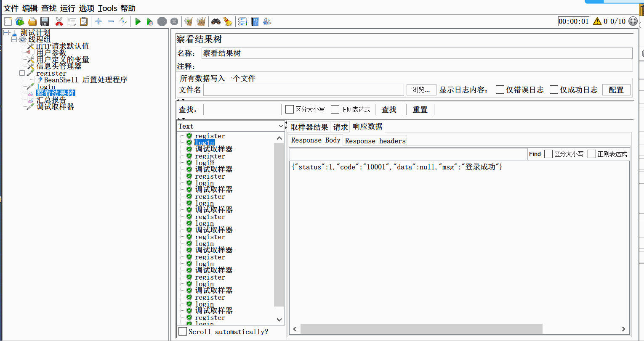Collapse the 线程组 tree node
Image resolution: width=644 pixels, height=341 pixels.
(x=14, y=39)
